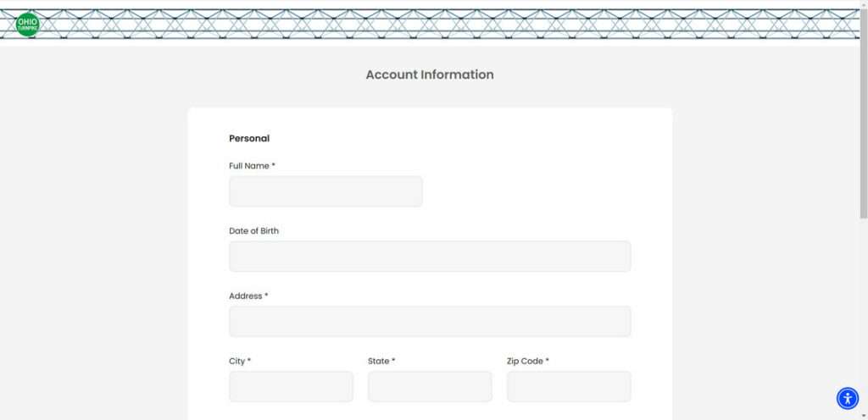The width and height of the screenshot is (868, 420).
Task: Click the Account Information page heading
Action: [x=430, y=75]
